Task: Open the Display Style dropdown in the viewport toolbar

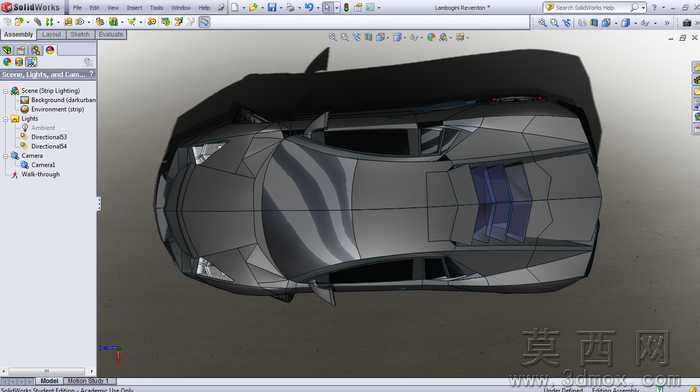Action: 404,38
